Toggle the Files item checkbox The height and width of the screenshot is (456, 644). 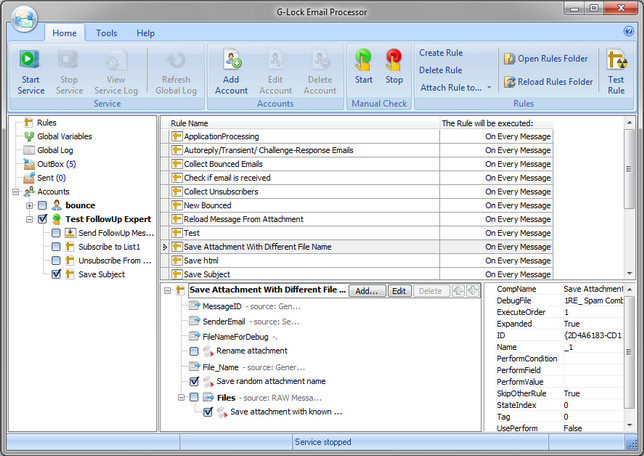coord(194,397)
